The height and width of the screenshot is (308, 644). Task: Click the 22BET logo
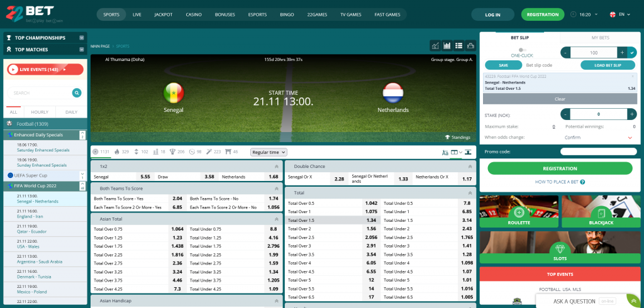[35, 14]
